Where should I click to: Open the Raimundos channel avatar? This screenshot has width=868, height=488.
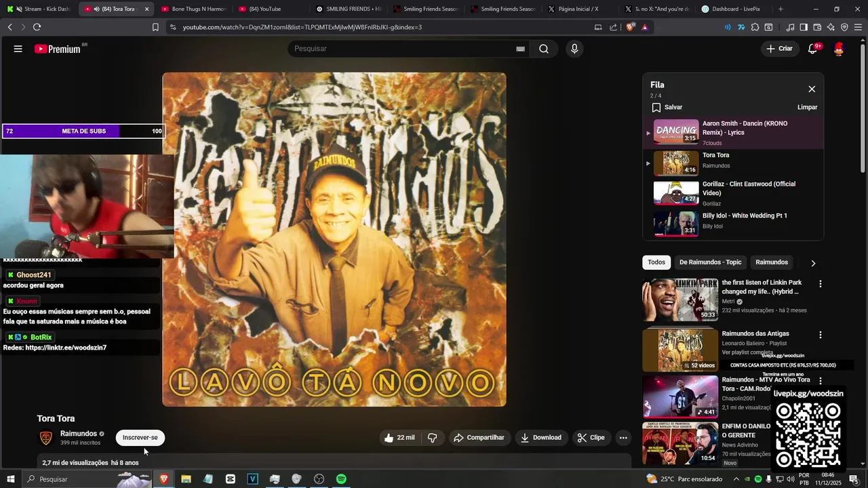(x=46, y=438)
